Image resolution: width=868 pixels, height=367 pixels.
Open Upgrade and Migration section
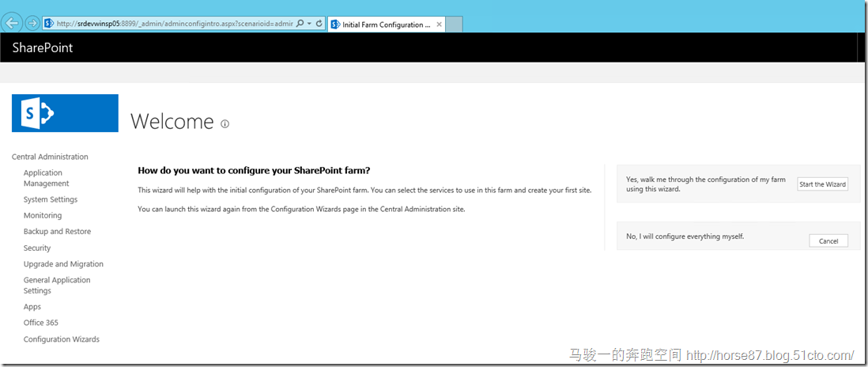click(63, 264)
